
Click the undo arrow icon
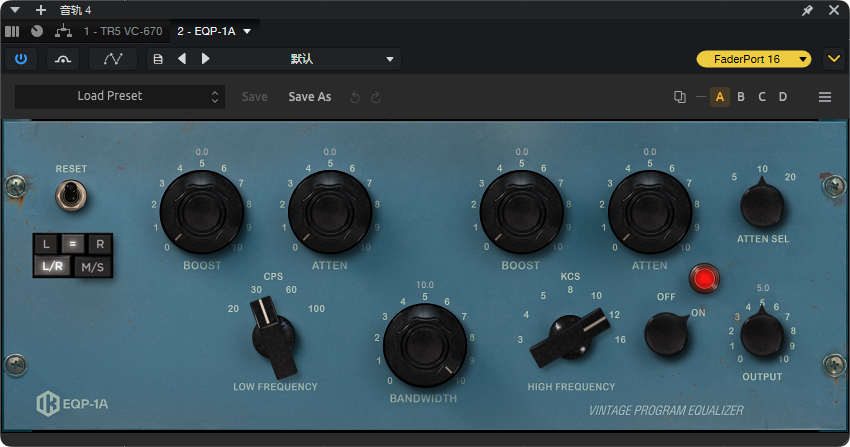click(x=355, y=98)
